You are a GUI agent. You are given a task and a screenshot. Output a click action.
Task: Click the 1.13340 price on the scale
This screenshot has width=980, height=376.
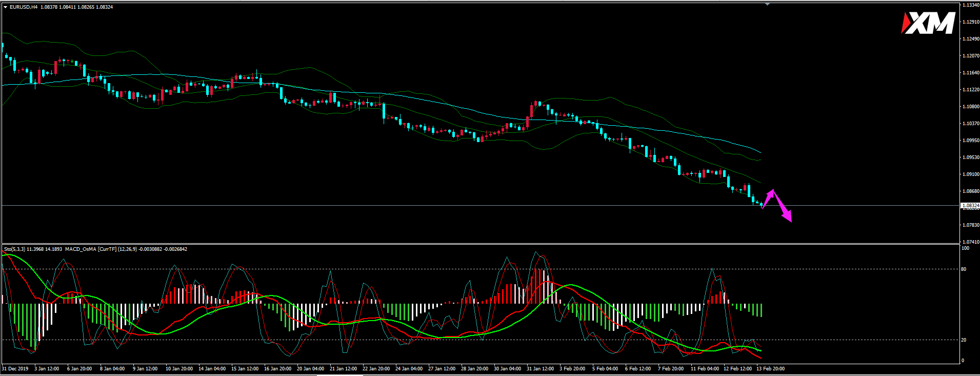click(971, 5)
